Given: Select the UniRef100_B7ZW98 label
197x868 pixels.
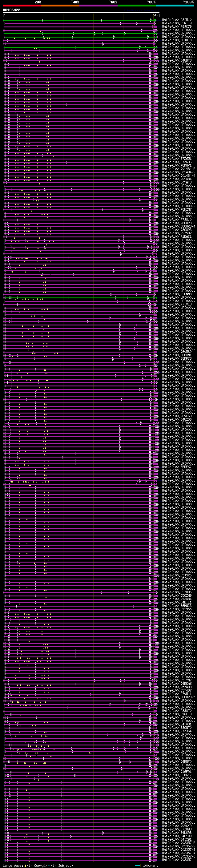Looking at the screenshot, I should (x=177, y=829).
